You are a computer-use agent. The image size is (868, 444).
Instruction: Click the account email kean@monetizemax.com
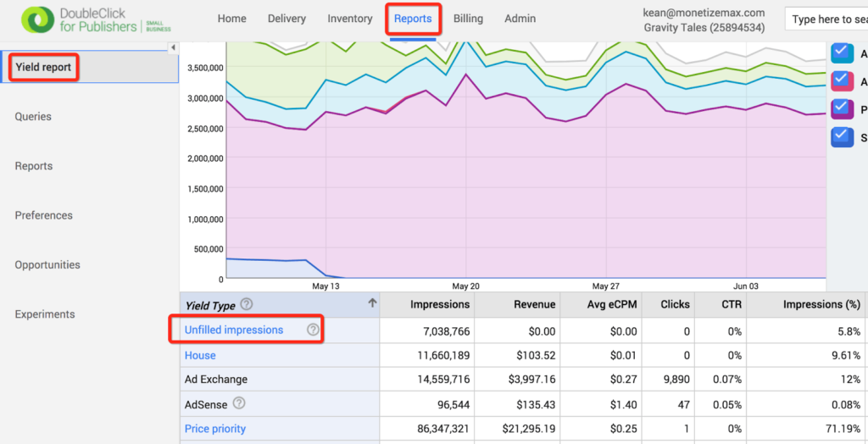tap(704, 12)
